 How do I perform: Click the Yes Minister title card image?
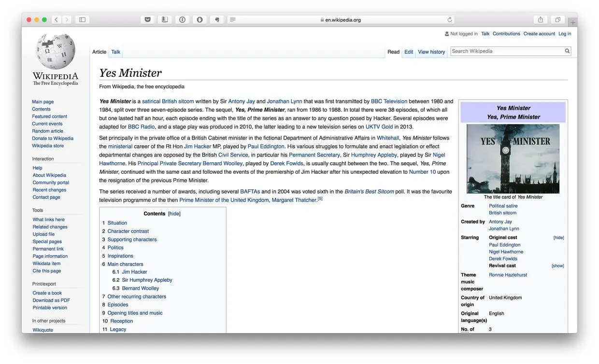pyautogui.click(x=513, y=159)
